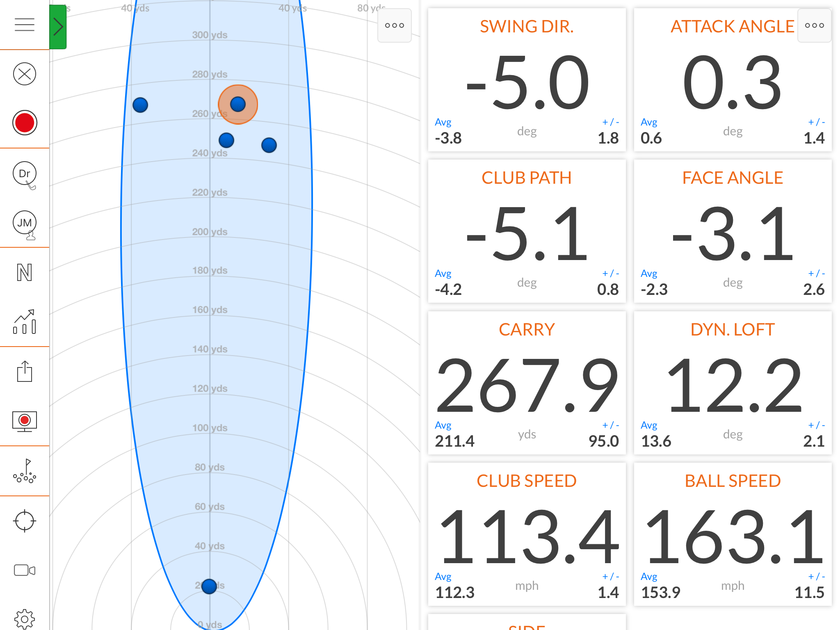Tap the CARRY data tile
The height and width of the screenshot is (630, 840).
527,382
